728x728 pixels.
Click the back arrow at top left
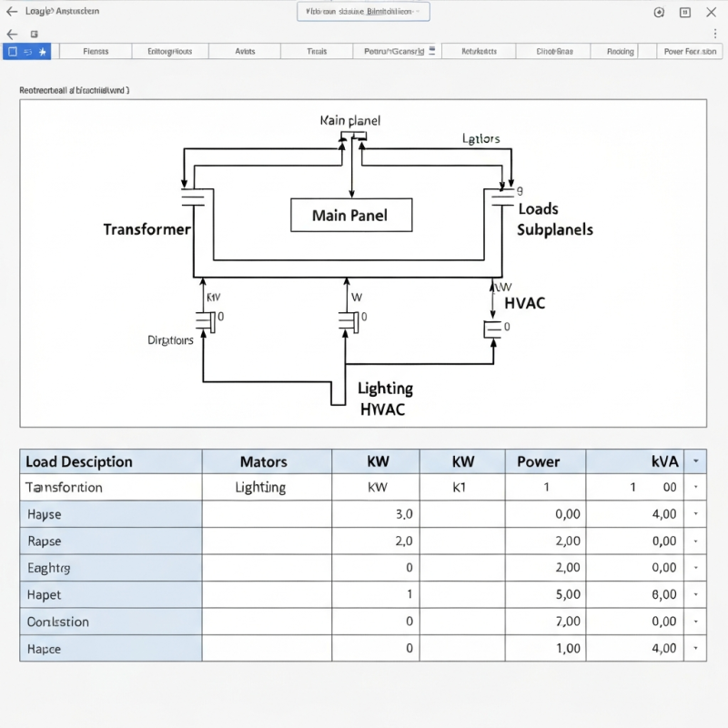pyautogui.click(x=10, y=12)
